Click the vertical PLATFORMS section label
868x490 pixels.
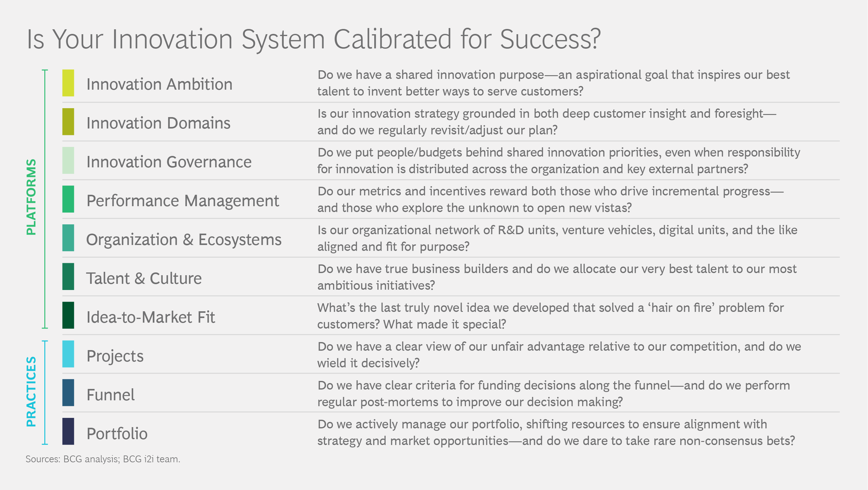coord(31,197)
